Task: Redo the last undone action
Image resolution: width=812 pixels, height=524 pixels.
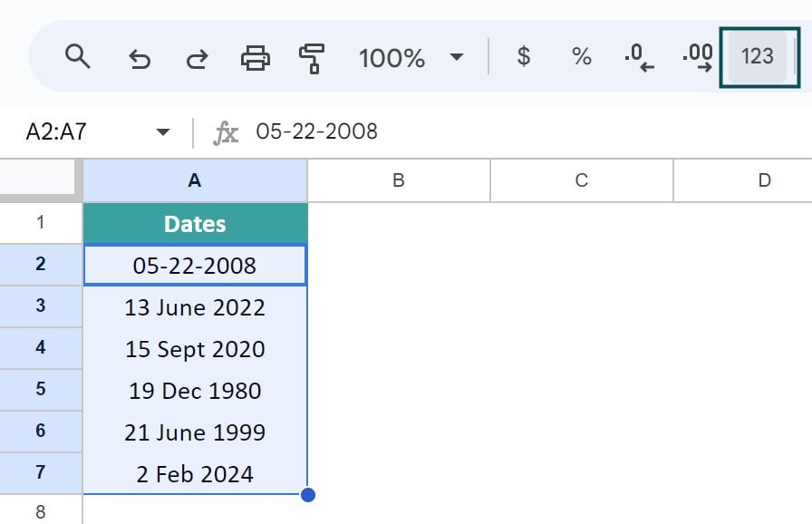Action: tap(198, 59)
